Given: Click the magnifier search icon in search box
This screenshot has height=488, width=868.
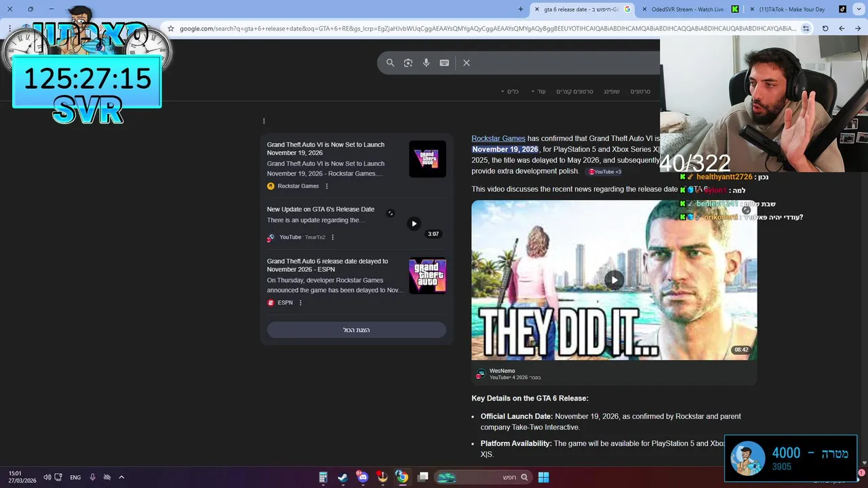Looking at the screenshot, I should [x=390, y=62].
